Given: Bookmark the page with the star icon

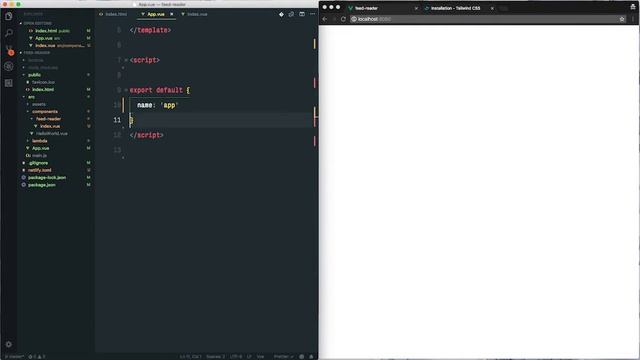Looking at the screenshot, I should tap(622, 19).
